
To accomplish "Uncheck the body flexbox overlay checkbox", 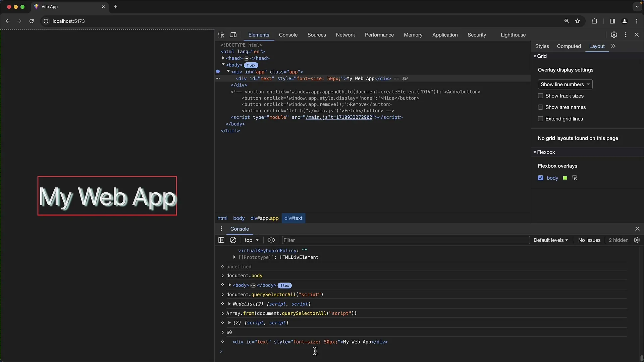I will pyautogui.click(x=540, y=178).
